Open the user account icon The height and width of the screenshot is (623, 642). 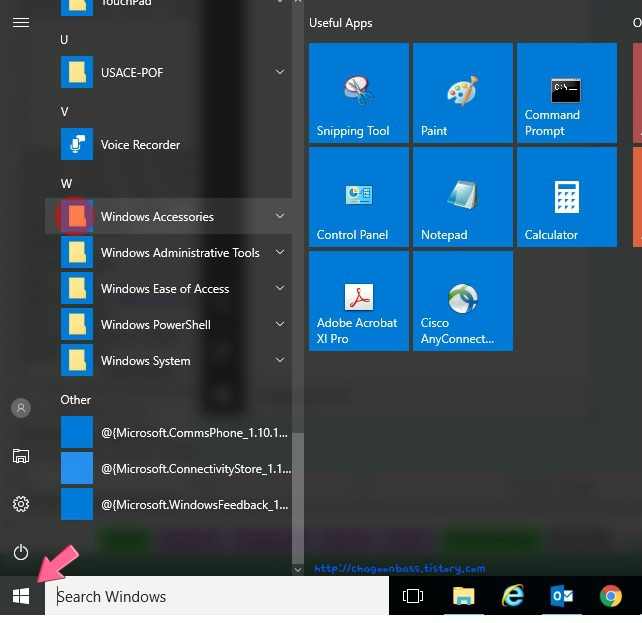point(21,408)
